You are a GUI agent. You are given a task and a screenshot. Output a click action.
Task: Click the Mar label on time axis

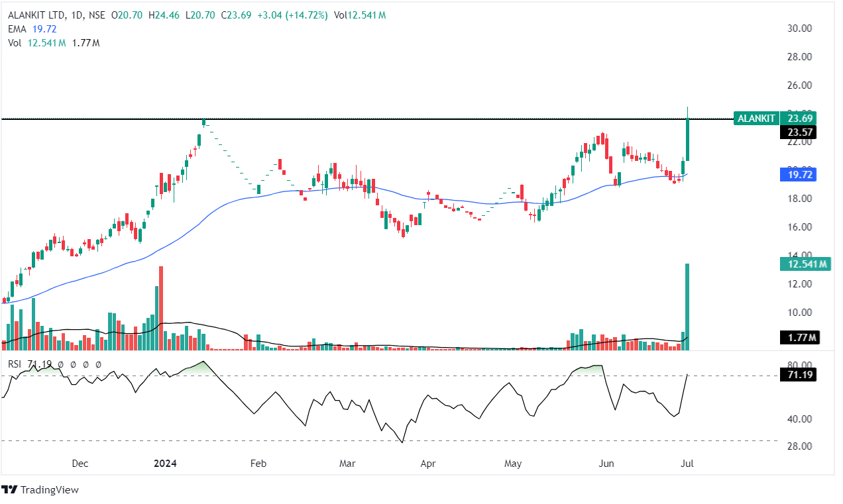(347, 464)
